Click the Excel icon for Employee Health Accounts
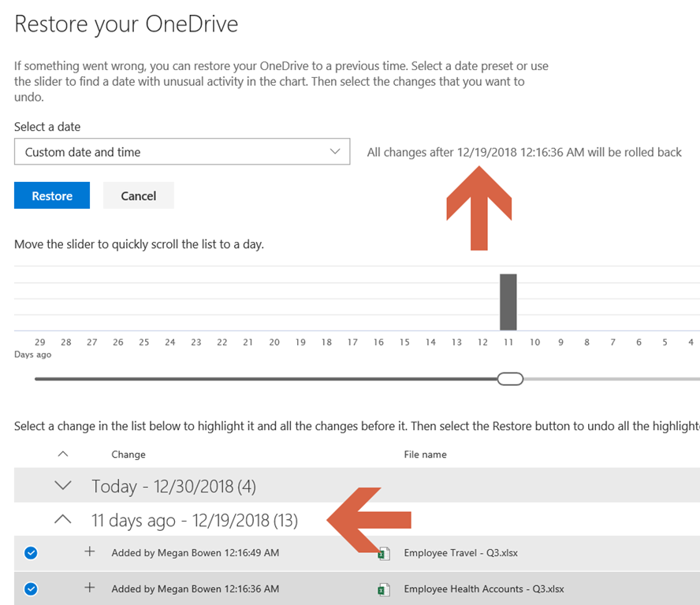Screen dimensions: 700x605 pyautogui.click(x=384, y=590)
